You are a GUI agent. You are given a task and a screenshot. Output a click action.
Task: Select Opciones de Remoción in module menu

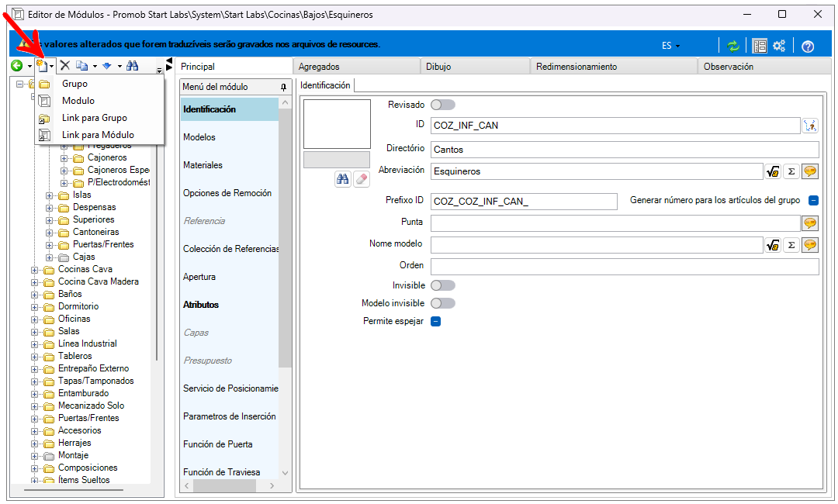[227, 193]
